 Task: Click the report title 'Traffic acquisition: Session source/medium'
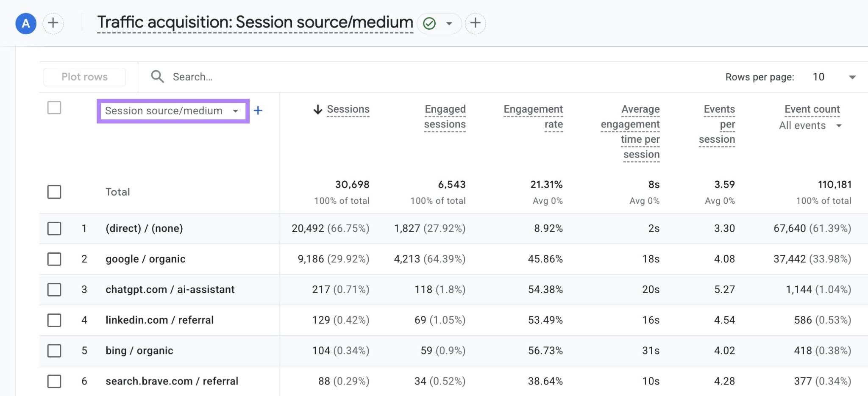click(x=255, y=22)
